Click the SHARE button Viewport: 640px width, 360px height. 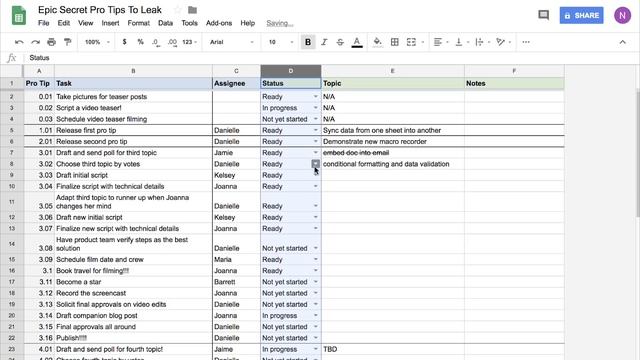click(x=581, y=16)
